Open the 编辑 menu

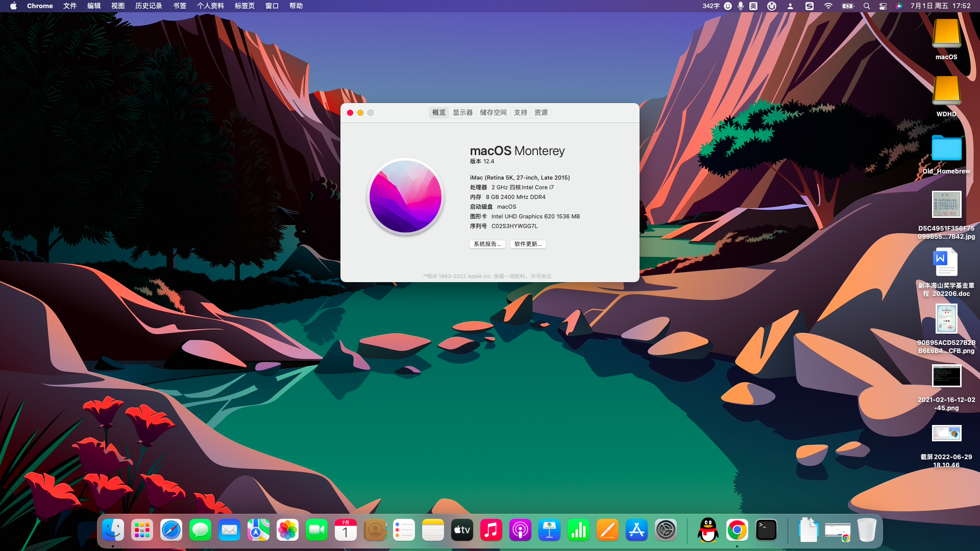[94, 6]
